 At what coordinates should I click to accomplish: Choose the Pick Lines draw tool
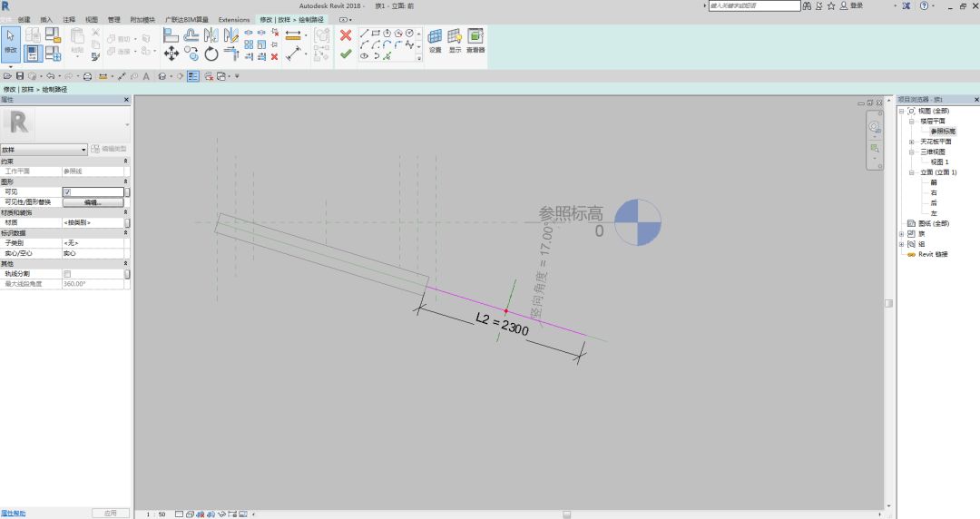[387, 55]
